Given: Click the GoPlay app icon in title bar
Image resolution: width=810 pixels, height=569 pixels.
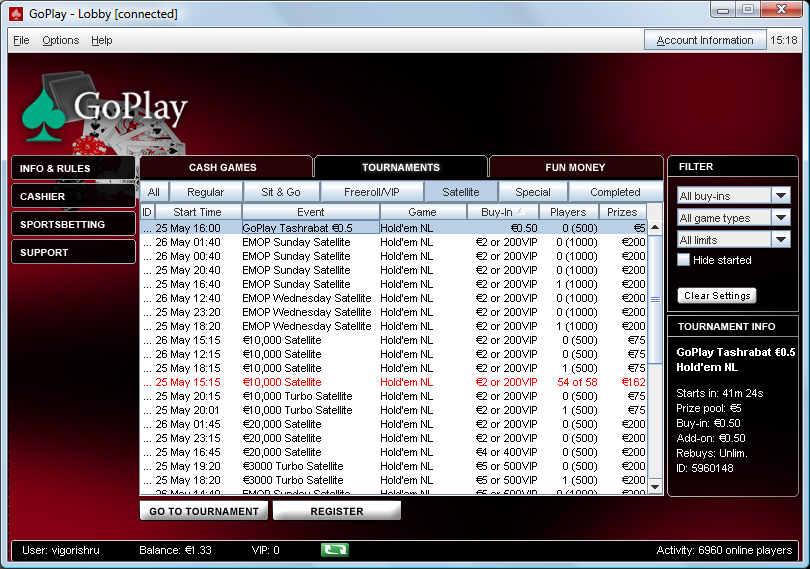Looking at the screenshot, I should (x=16, y=14).
